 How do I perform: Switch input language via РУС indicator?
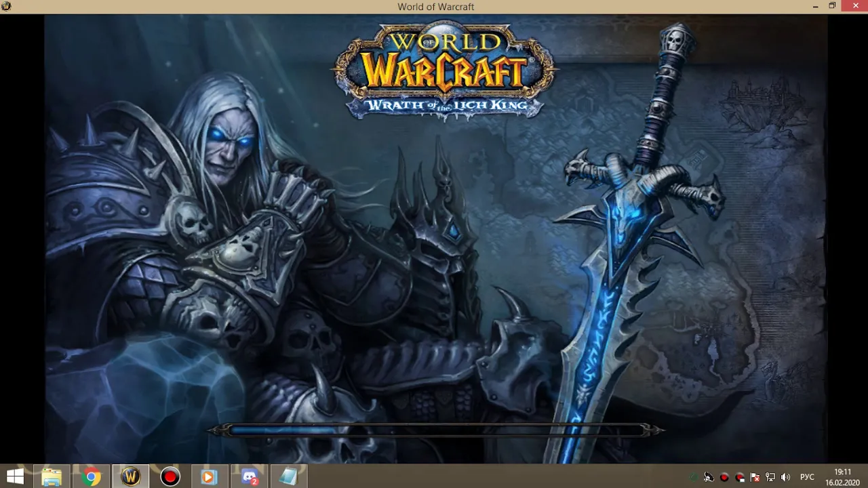pyautogui.click(x=807, y=477)
